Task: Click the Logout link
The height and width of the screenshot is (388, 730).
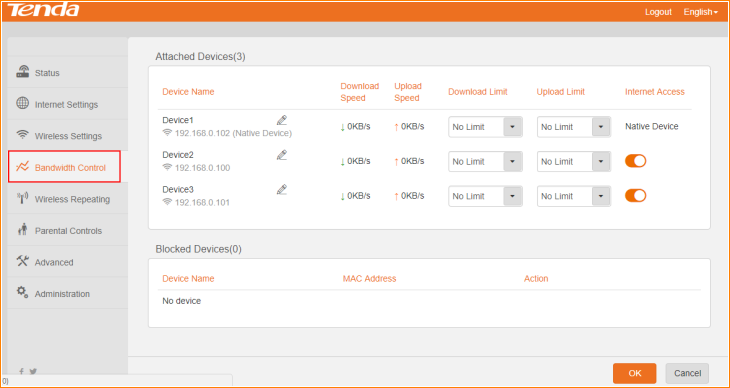Action: point(658,12)
